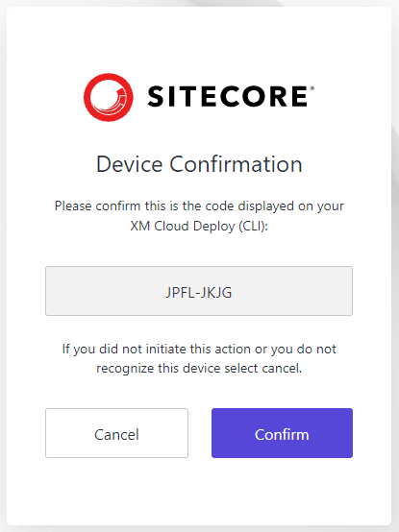Cancel the device confirmation
Screen dimensions: 399x532
tap(116, 433)
